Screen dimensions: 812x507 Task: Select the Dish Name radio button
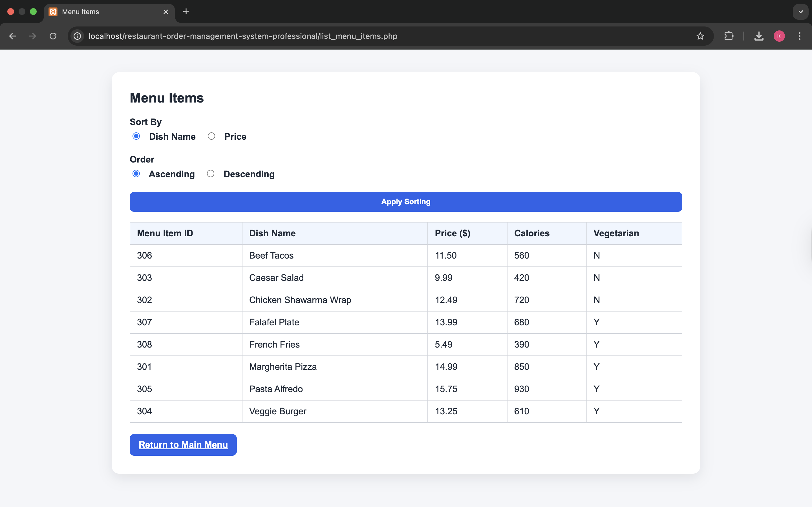136,136
